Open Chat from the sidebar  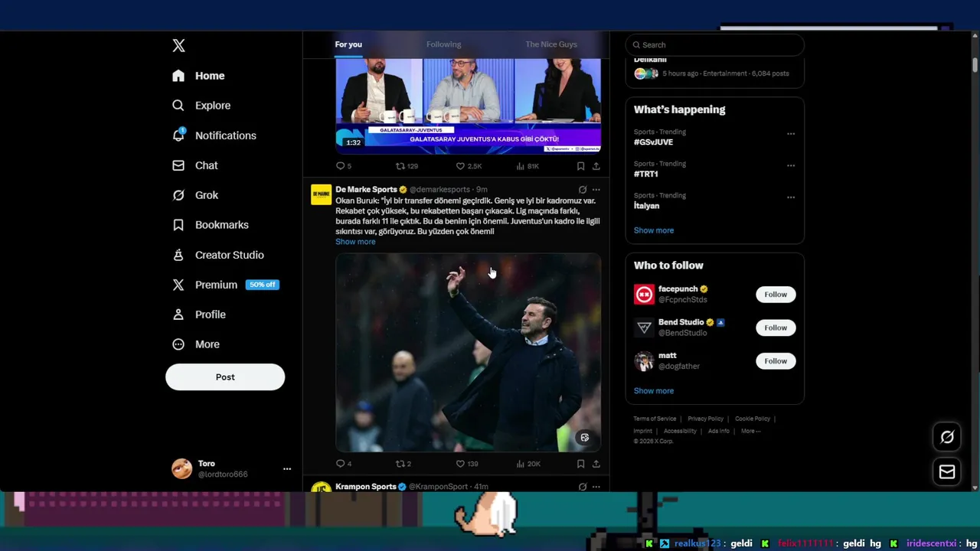[x=196, y=165]
